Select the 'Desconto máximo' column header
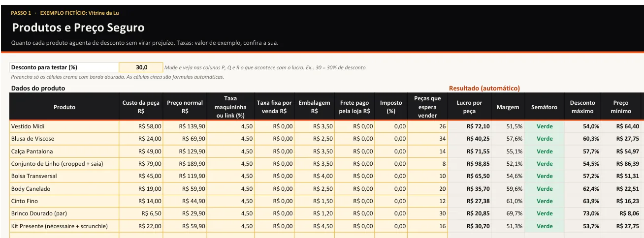Image resolution: width=644 pixels, height=238 pixels. pyautogui.click(x=582, y=107)
